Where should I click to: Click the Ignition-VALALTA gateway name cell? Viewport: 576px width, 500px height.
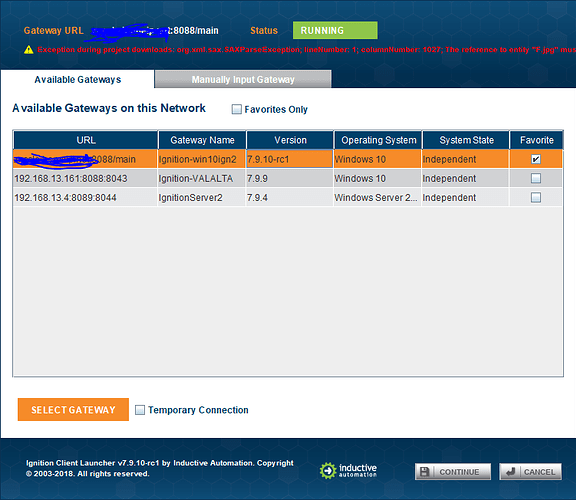202,178
